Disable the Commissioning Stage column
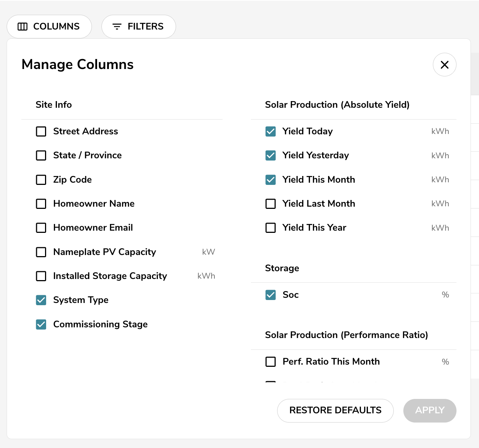479x448 pixels. [41, 324]
